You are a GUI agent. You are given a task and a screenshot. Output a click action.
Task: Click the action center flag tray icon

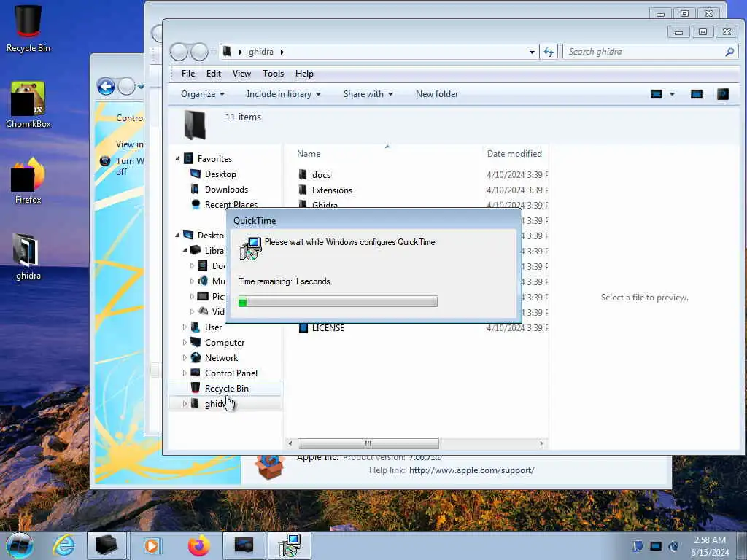coord(638,546)
